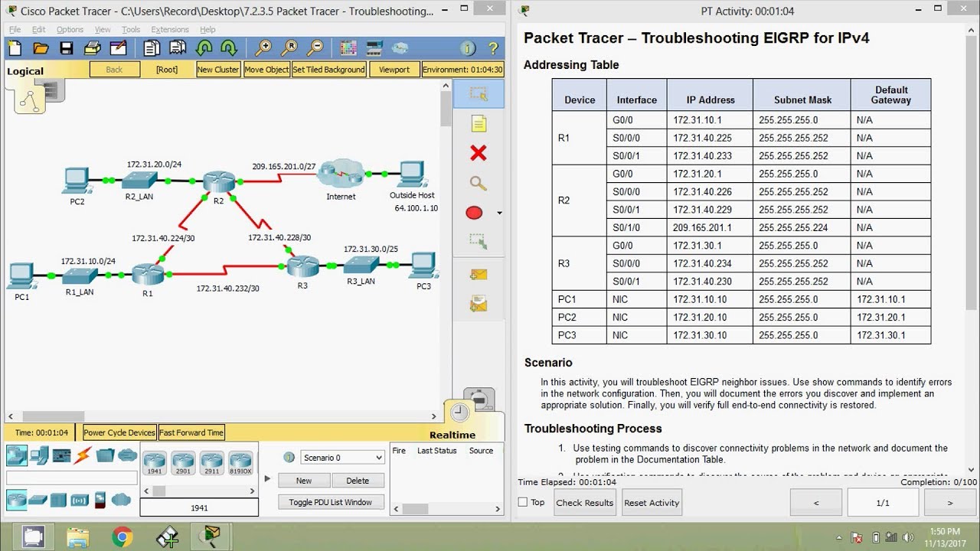Check the Top checkbox
This screenshot has height=551, width=980.
[x=523, y=502]
